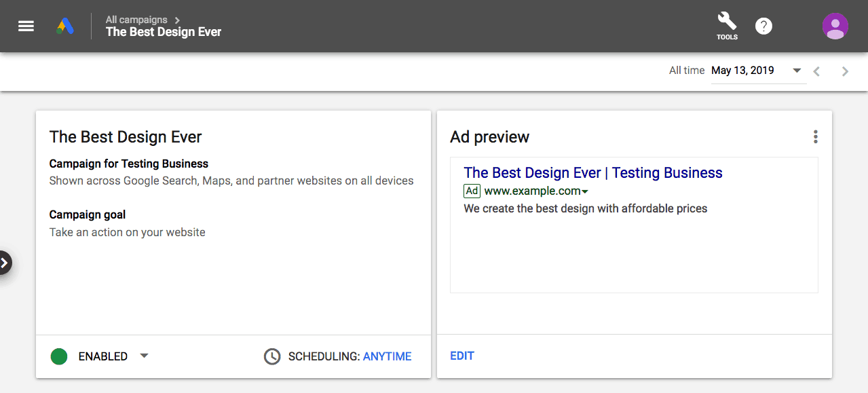Go to next date range
This screenshot has width=868, height=393.
coord(845,71)
